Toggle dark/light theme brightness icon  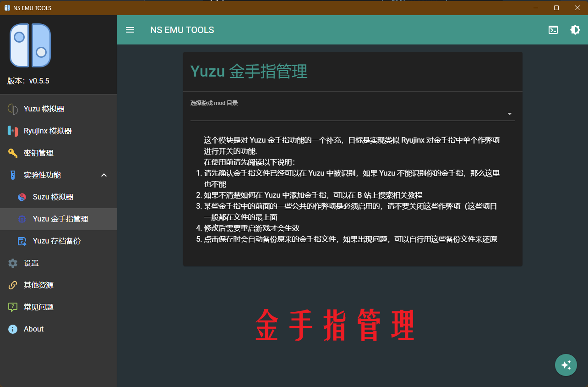(575, 30)
